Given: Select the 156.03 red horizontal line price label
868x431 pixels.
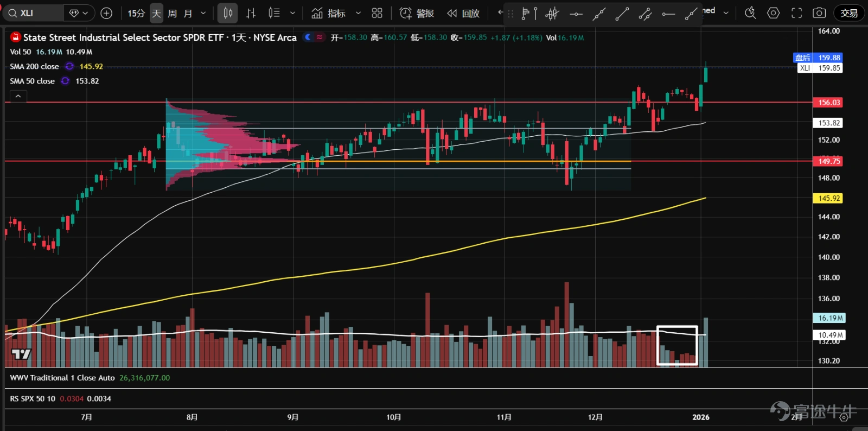Looking at the screenshot, I should coord(828,102).
